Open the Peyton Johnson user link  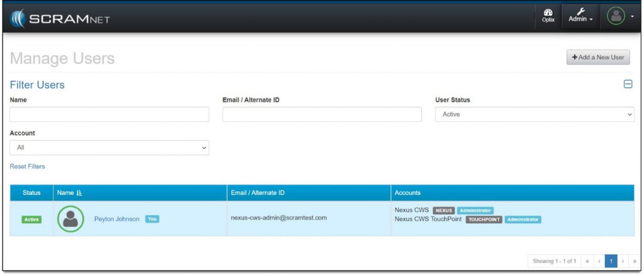[116, 219]
